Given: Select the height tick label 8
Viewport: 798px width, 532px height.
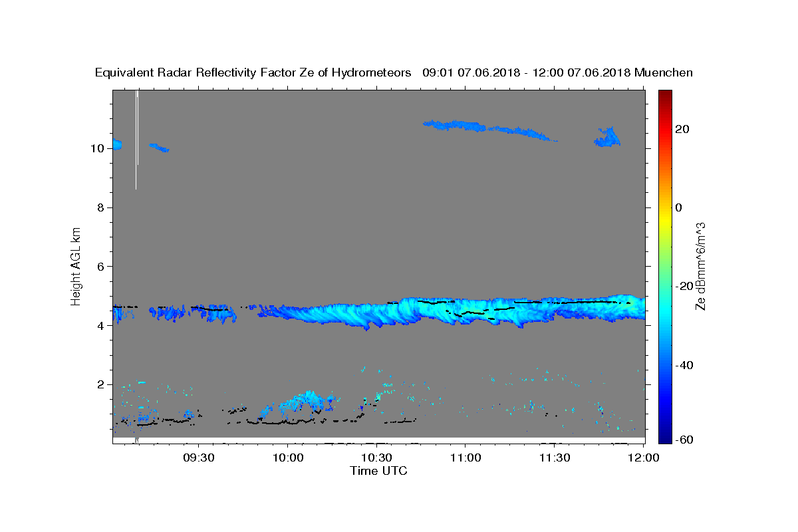Looking at the screenshot, I should [101, 207].
